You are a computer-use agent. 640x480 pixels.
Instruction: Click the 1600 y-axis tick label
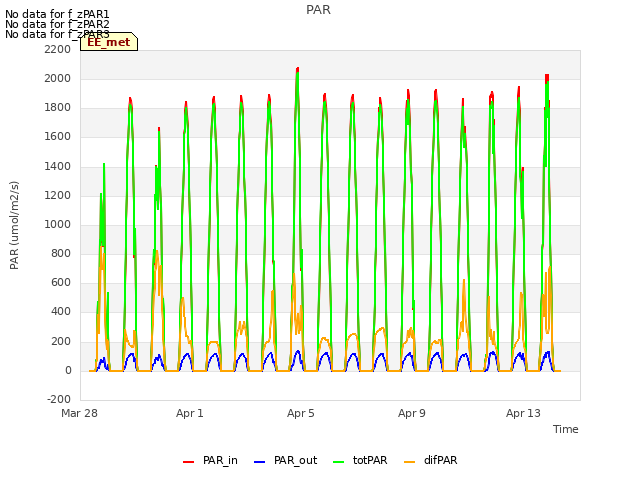click(x=58, y=137)
